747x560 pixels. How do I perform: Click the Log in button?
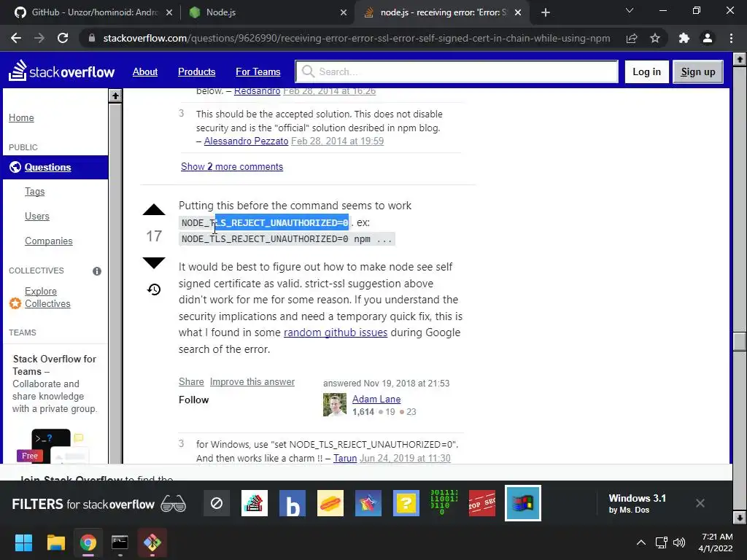646,71
